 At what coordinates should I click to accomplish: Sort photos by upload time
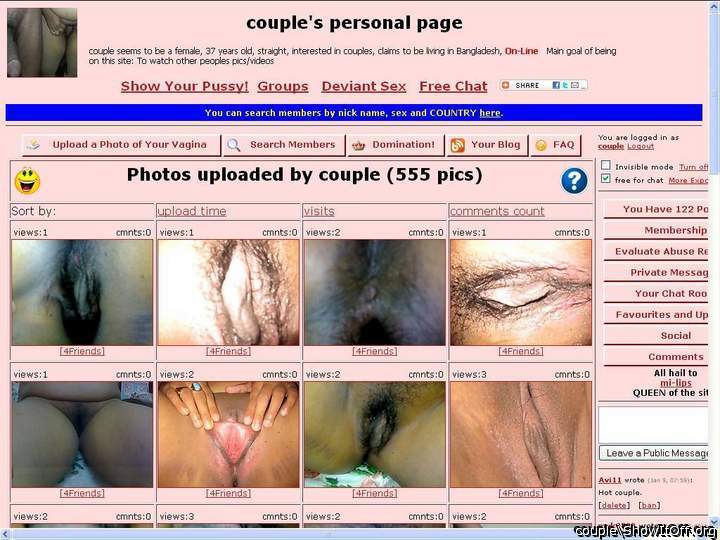[x=191, y=211]
